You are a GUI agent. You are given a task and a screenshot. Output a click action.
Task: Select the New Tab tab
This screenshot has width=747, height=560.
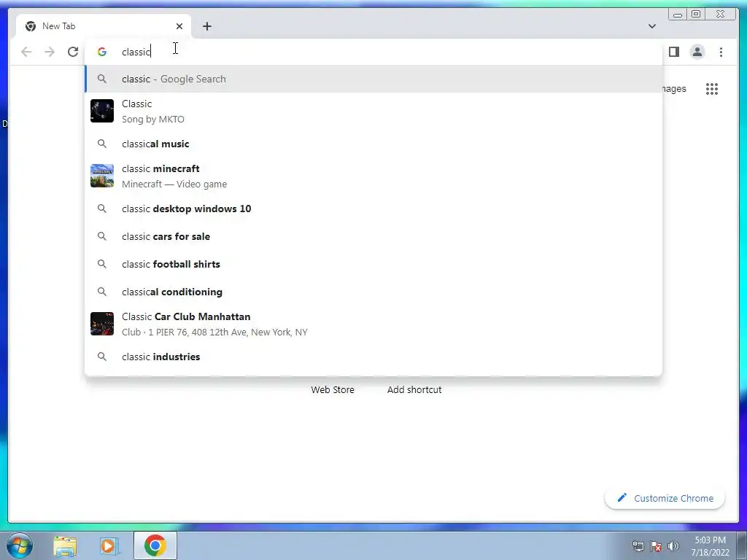[x=104, y=26]
